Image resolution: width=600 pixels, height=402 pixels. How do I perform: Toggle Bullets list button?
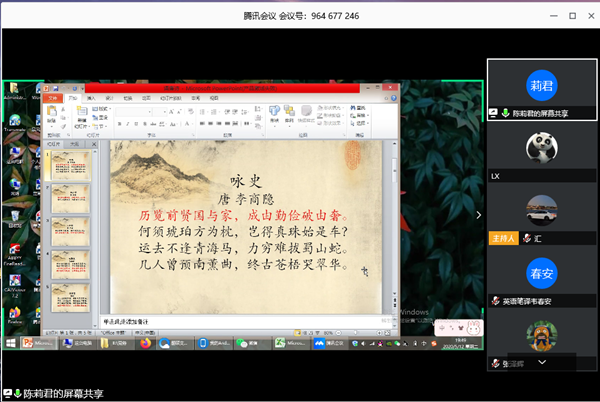(x=204, y=112)
